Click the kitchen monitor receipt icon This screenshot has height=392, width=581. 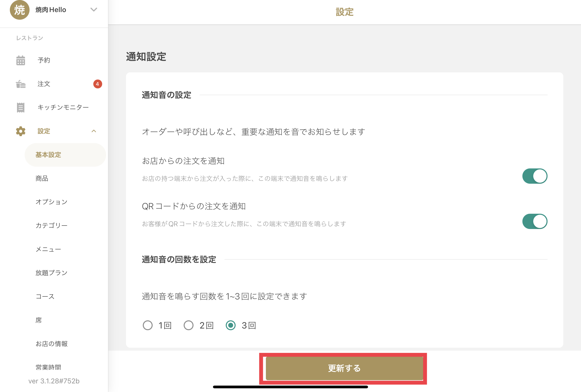point(20,108)
